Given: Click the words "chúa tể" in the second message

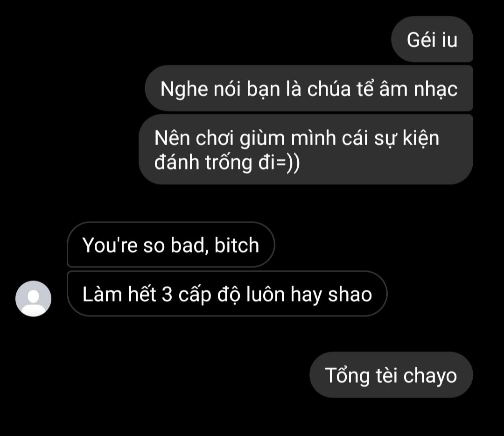Looking at the screenshot, I should click(x=340, y=89).
